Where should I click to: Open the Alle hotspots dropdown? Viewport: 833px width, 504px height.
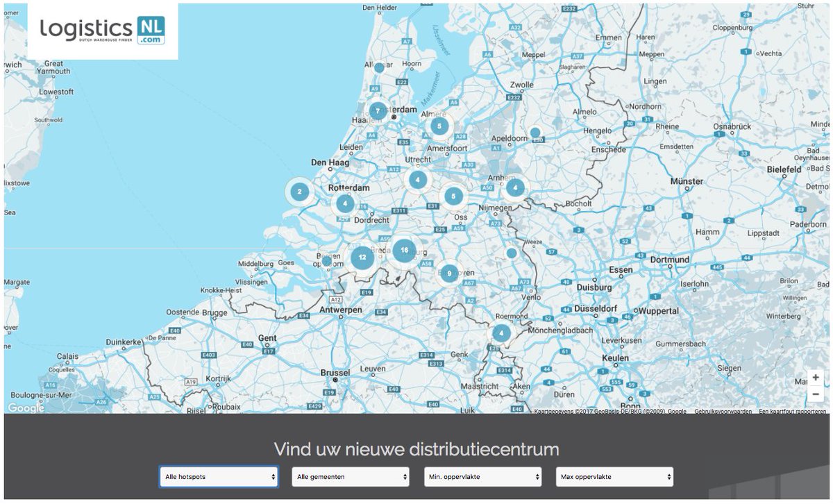click(x=219, y=477)
